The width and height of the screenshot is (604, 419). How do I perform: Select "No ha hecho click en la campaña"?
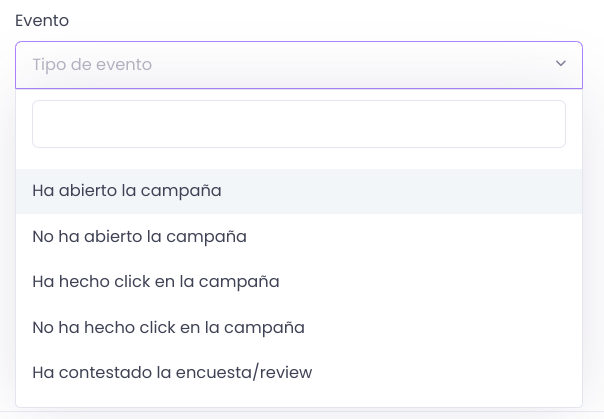pyautogui.click(x=299, y=327)
